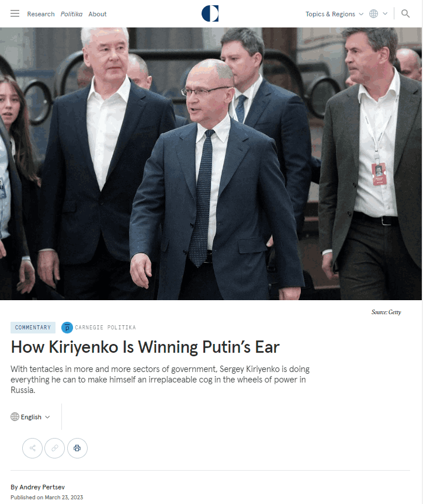
Task: Open the Carnegie Politika link
Action: click(x=105, y=328)
